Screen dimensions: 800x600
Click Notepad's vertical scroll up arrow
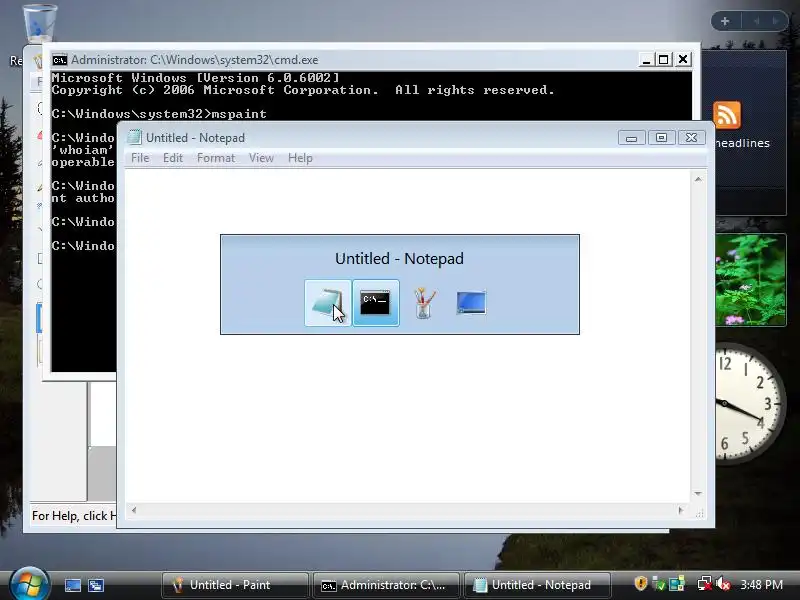coord(698,179)
